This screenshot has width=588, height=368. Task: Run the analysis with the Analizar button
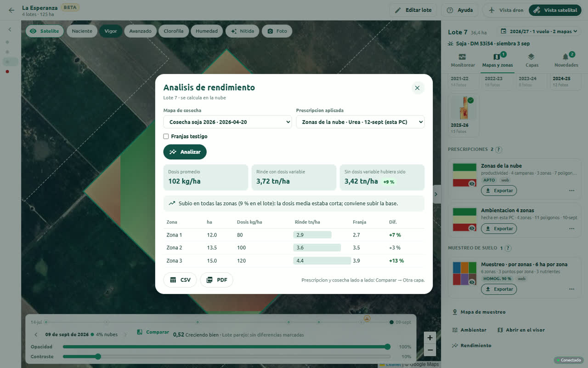(185, 152)
